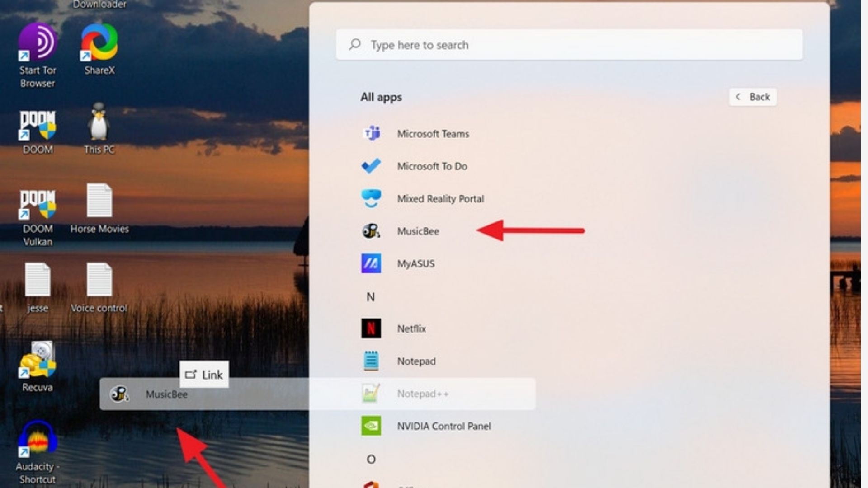Image resolution: width=868 pixels, height=488 pixels.
Task: Open the N letter section header
Action: pyautogui.click(x=371, y=297)
